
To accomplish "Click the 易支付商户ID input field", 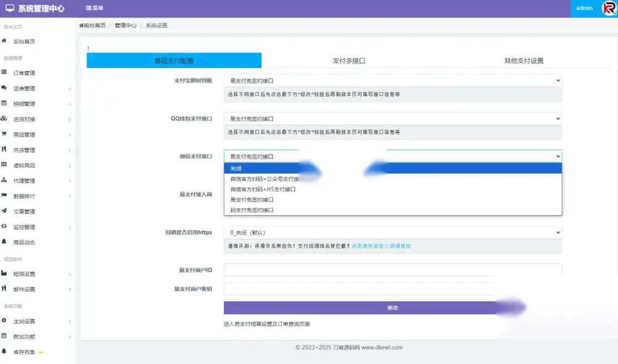I will point(392,270).
